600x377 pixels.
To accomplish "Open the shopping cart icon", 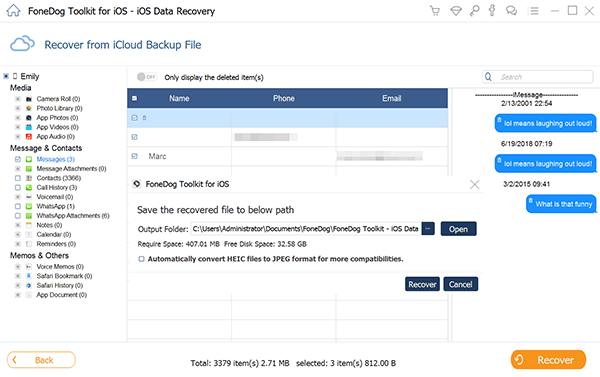I will 435,11.
